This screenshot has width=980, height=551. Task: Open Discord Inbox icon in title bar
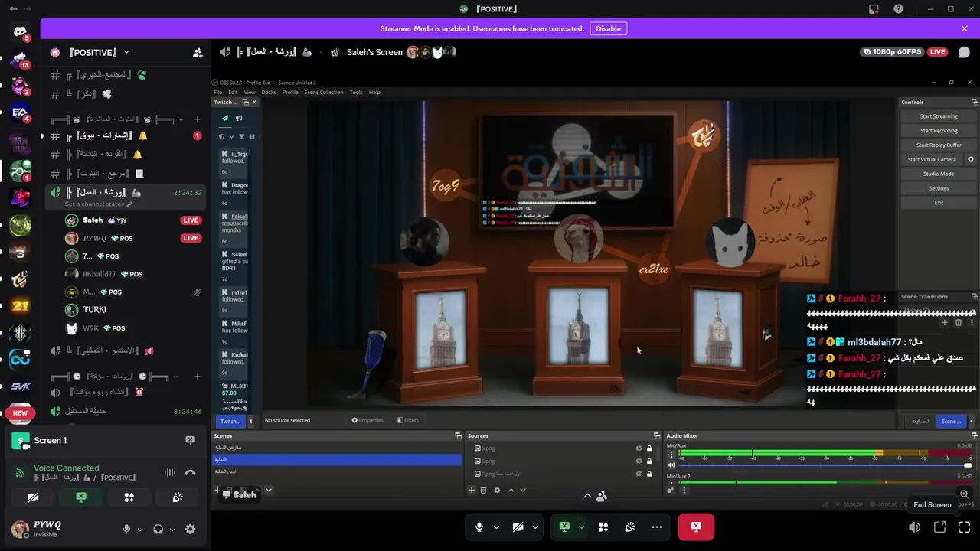874,9
